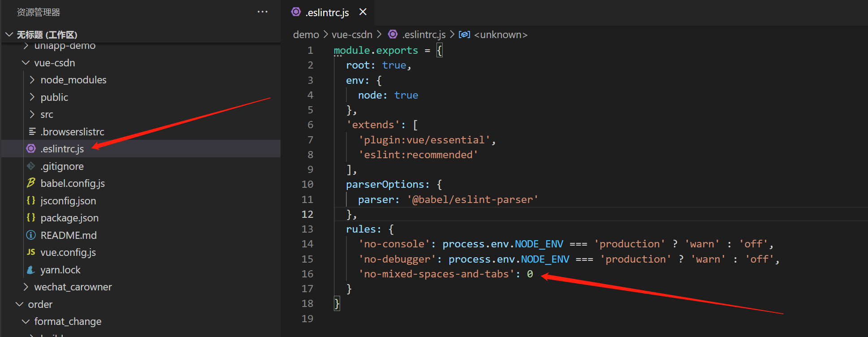Screen dimensions: 868x337
Task: Click the ESLint icon in the editor tab
Action: 296,12
